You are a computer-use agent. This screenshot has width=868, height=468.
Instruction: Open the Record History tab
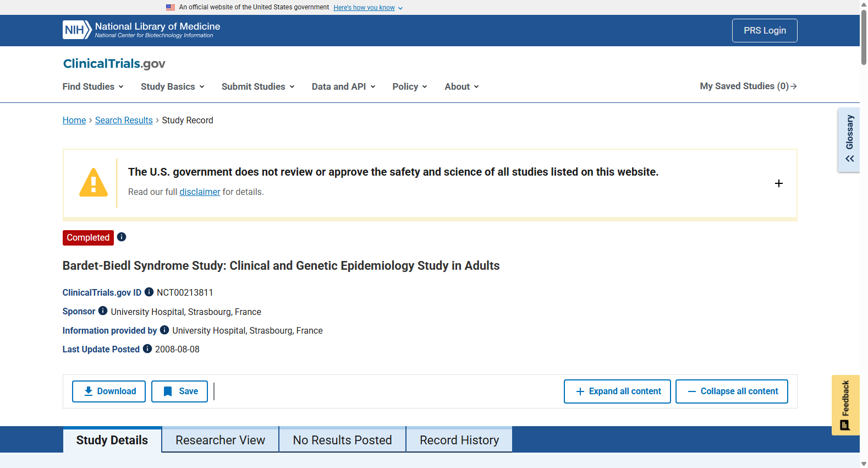coord(459,440)
